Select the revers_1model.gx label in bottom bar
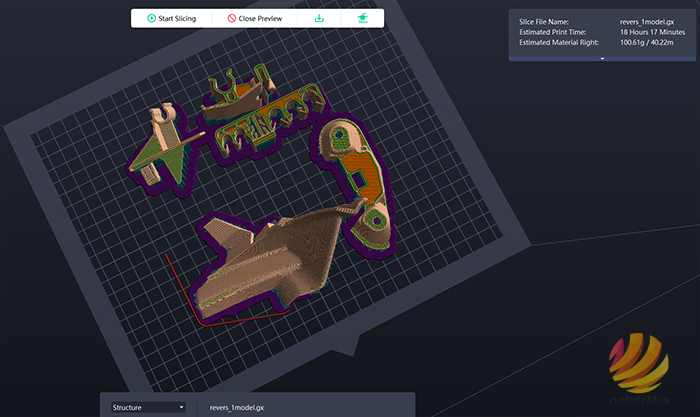700x417 pixels. point(237,408)
